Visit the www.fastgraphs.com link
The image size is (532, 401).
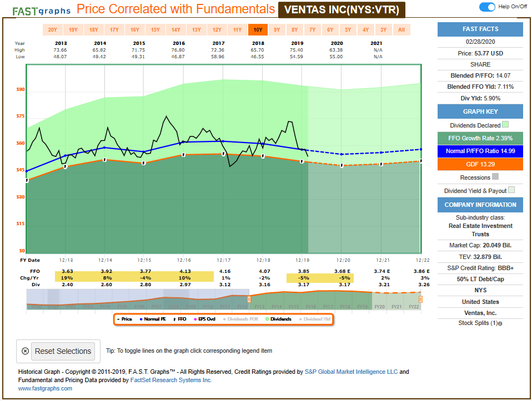pyautogui.click(x=45, y=388)
